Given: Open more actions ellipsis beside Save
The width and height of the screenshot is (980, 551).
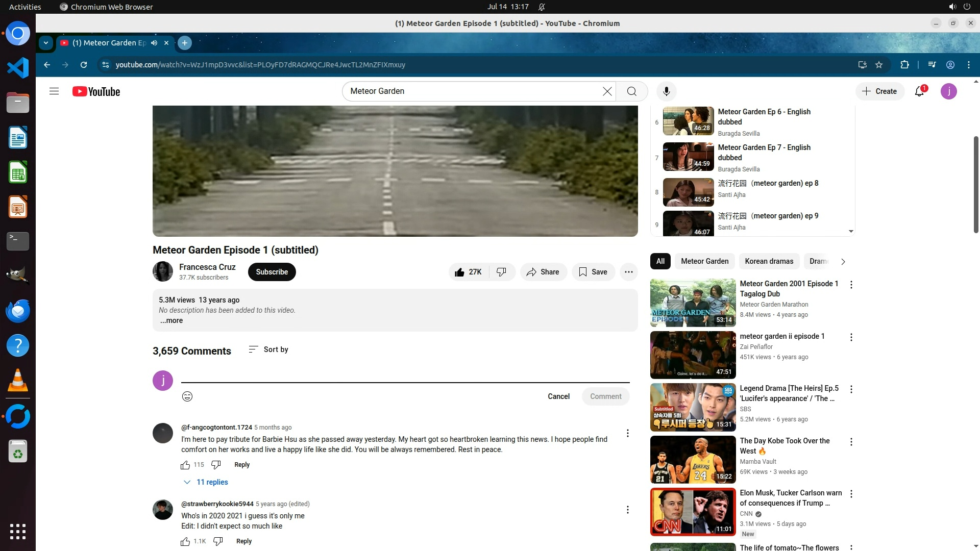Looking at the screenshot, I should [629, 272].
